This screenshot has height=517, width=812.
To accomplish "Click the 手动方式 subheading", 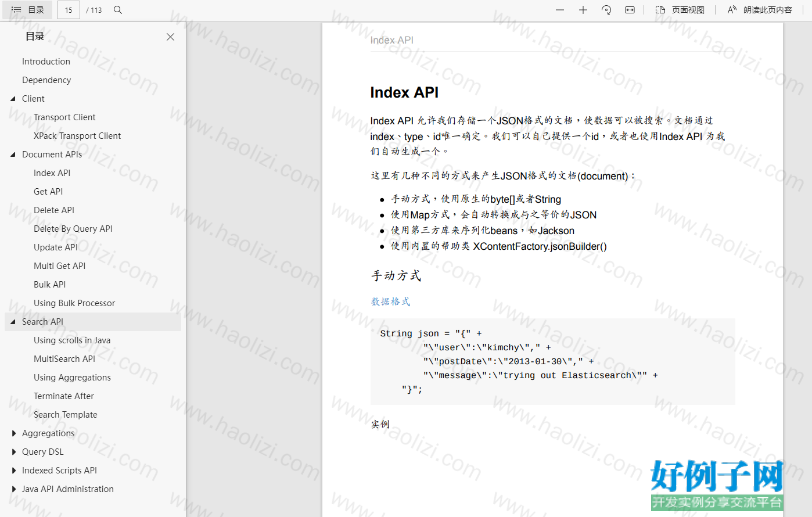I will 396,275.
